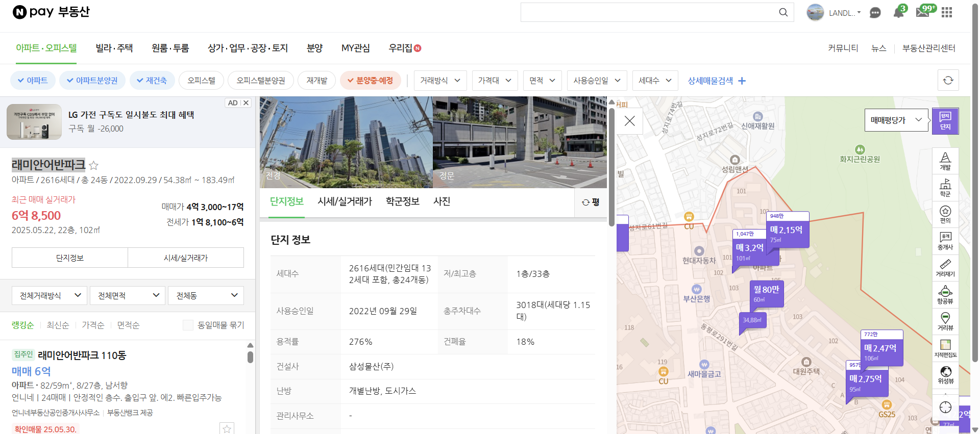Screen dimensions: 980x434
Task: Close the map panel X icon
Action: pos(630,121)
